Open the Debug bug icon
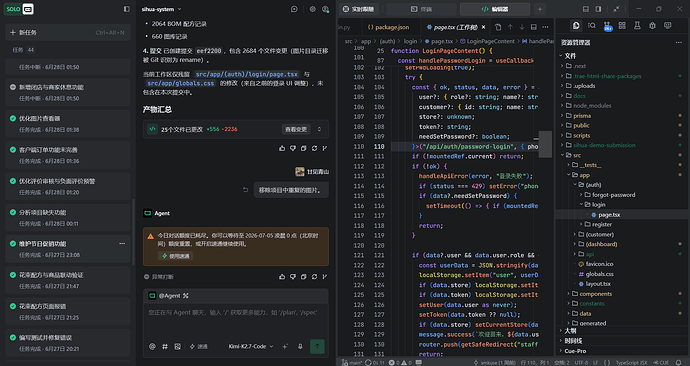 [652, 26]
